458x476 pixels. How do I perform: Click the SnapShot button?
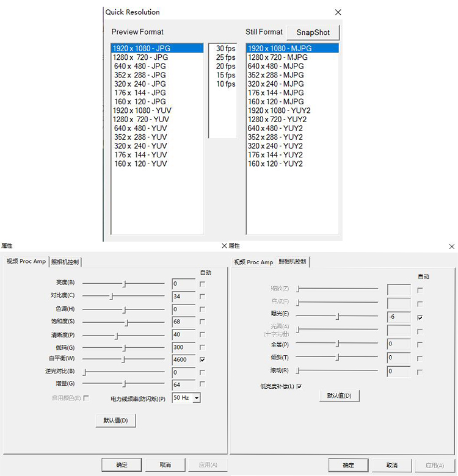313,32
